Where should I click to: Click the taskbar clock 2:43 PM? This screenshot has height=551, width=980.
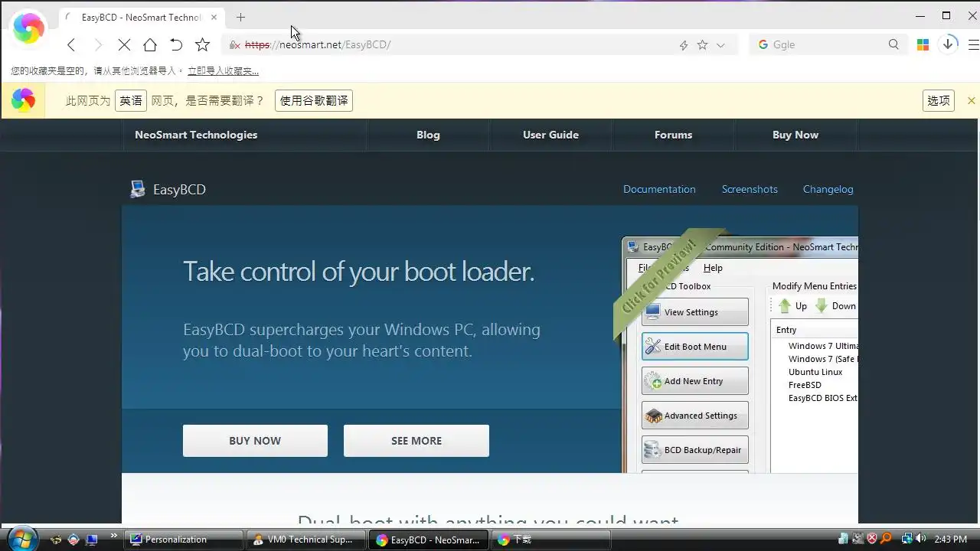[951, 540]
